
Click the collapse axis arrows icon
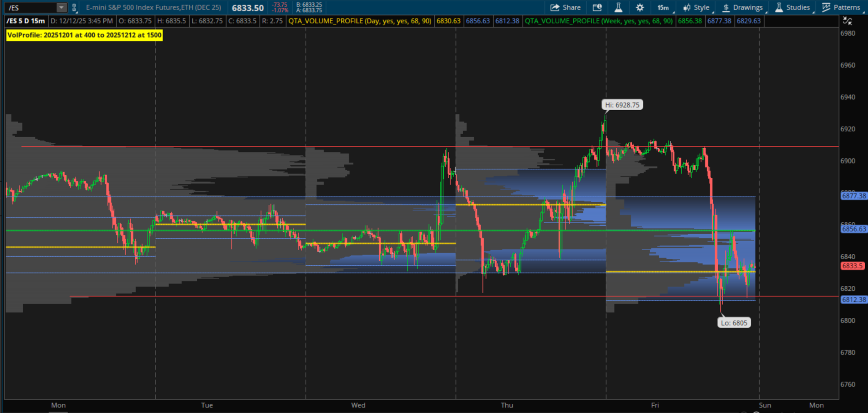coord(847,21)
